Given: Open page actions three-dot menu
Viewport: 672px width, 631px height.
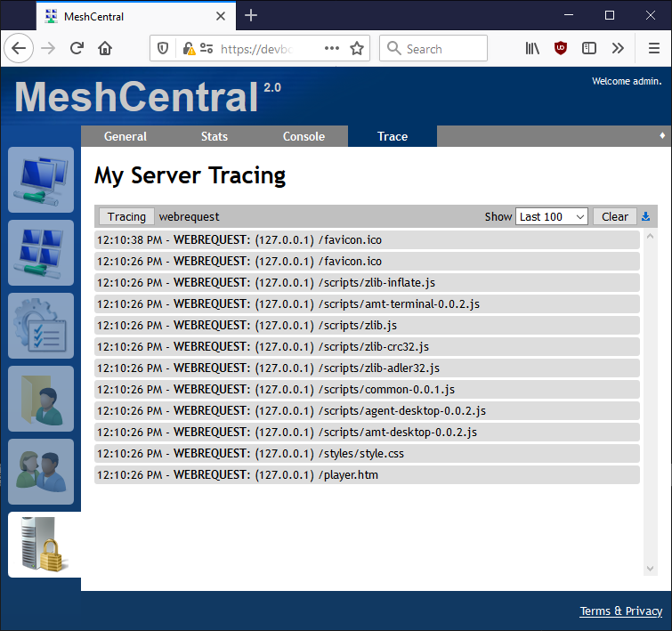Looking at the screenshot, I should 332,48.
